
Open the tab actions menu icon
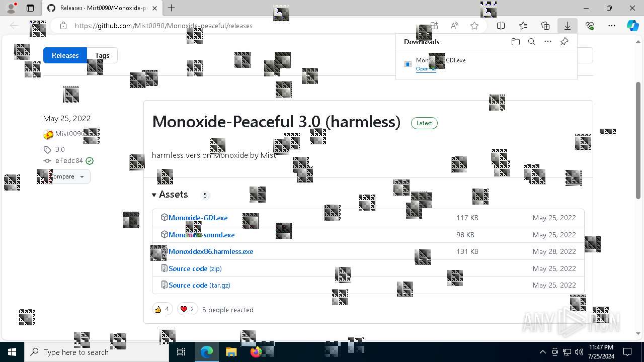click(30, 8)
